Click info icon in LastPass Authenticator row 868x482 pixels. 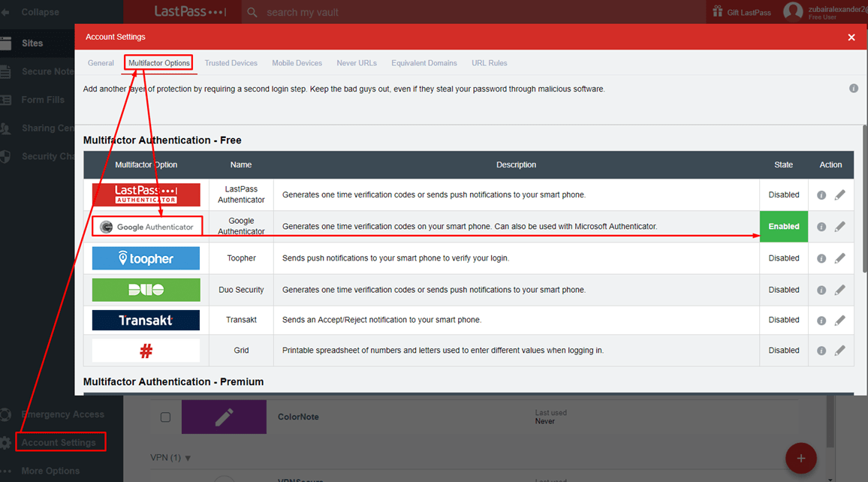click(x=821, y=194)
